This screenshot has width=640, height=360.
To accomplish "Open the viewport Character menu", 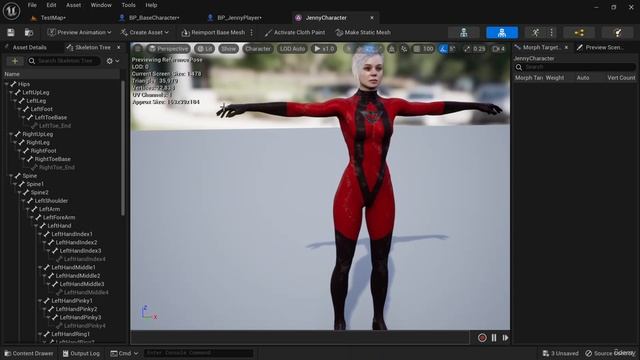I will click(258, 49).
